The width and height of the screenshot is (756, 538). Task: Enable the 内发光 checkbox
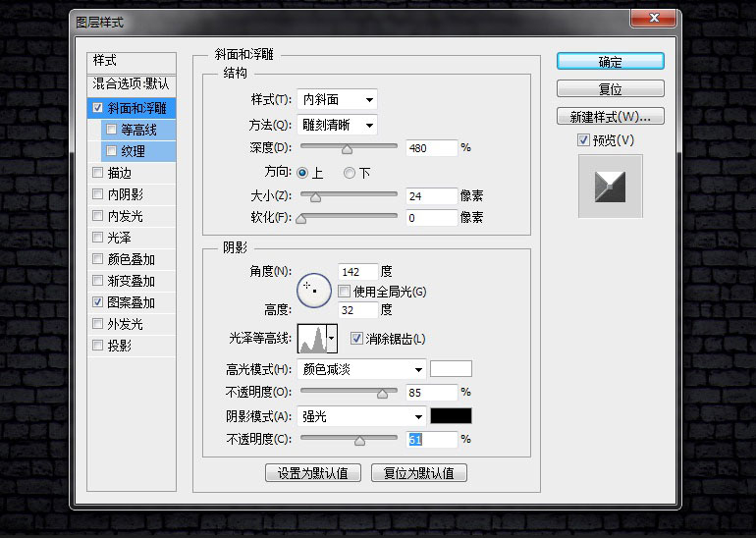(97, 215)
